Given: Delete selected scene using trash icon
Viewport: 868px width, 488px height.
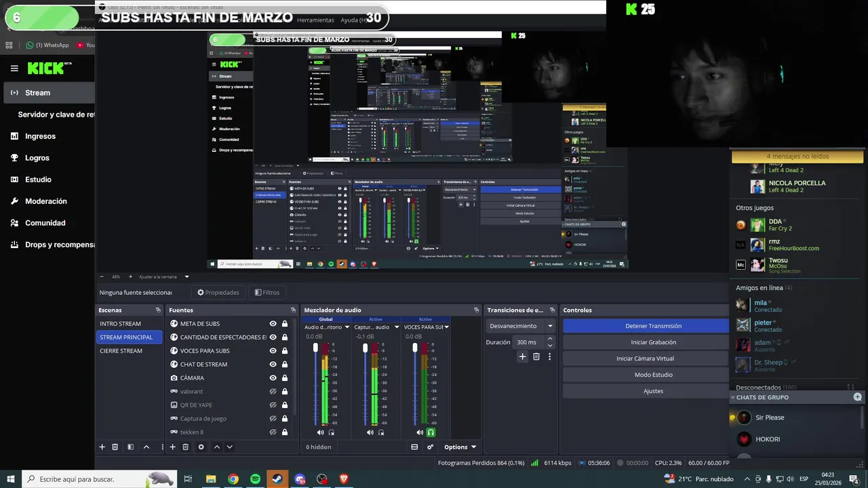Looking at the screenshot, I should click(115, 447).
